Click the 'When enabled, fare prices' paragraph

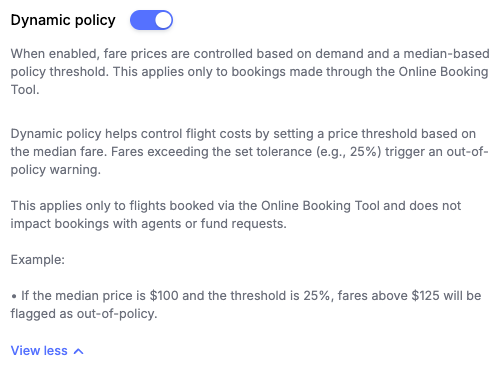(x=250, y=72)
